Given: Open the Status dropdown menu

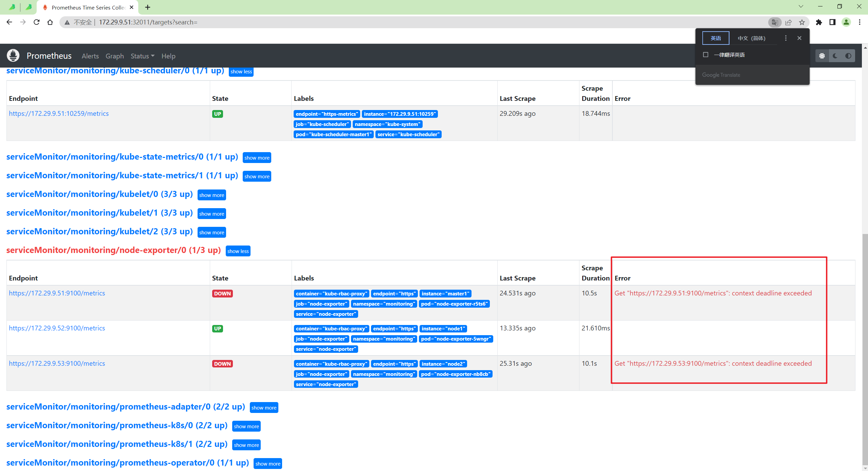Looking at the screenshot, I should click(x=142, y=56).
